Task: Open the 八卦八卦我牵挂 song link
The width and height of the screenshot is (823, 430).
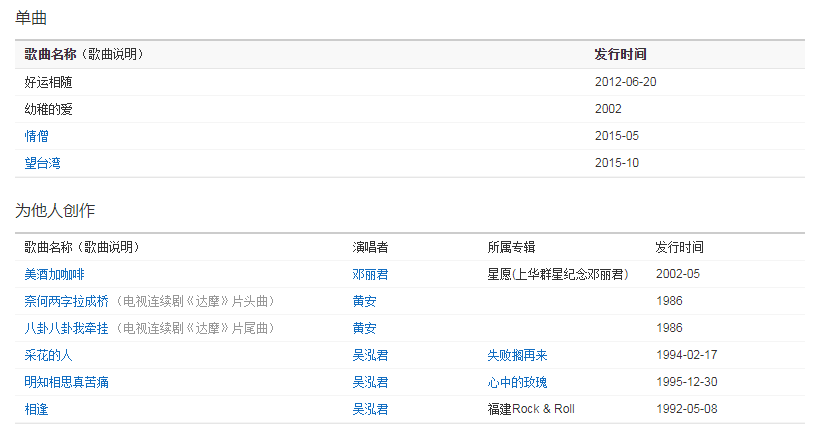Action: click(67, 328)
